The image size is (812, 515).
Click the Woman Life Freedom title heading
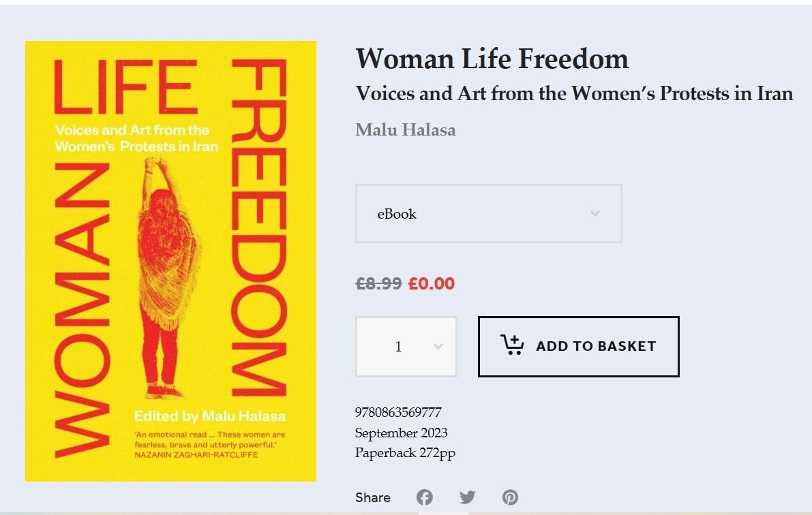[x=492, y=59]
